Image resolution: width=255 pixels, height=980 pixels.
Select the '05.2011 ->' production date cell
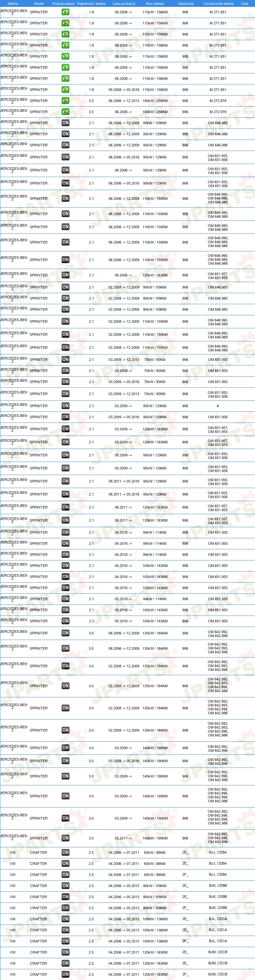pyautogui.click(x=123, y=838)
